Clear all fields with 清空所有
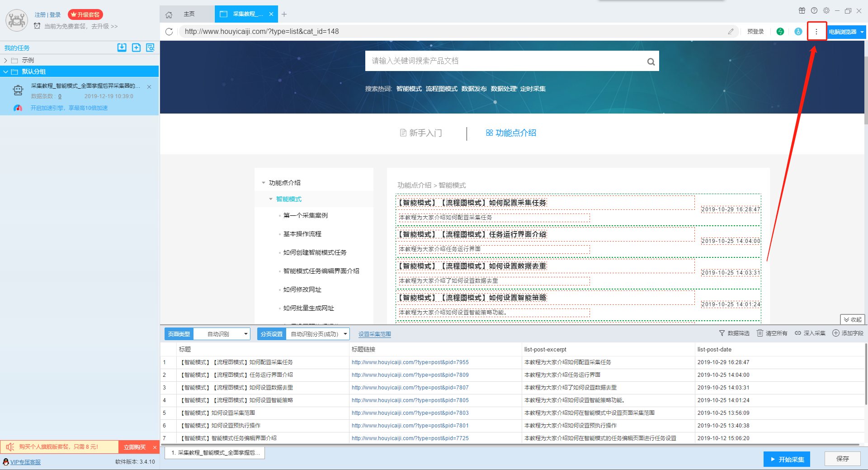The height and width of the screenshot is (470, 868). [x=772, y=333]
